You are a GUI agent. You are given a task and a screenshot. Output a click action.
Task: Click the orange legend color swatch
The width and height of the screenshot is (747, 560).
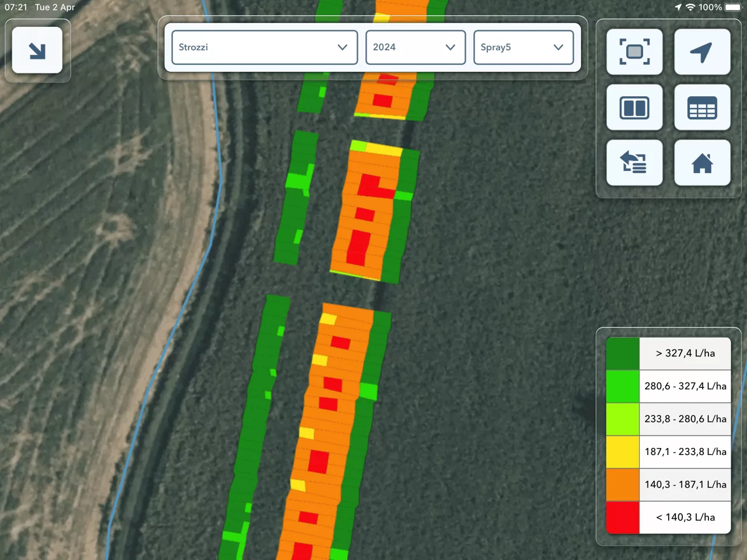tap(623, 485)
